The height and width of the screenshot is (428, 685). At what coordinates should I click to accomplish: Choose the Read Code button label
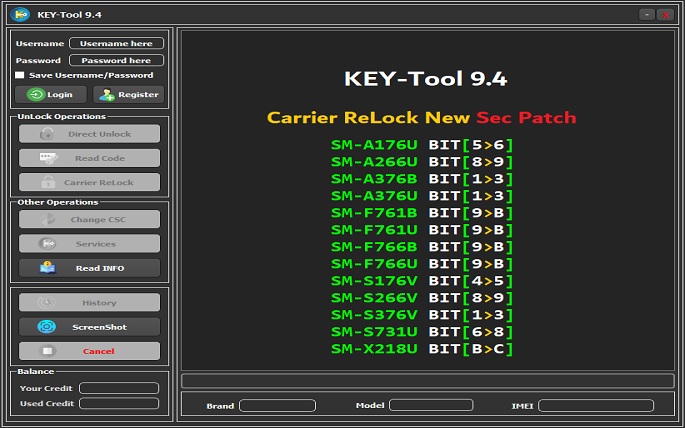[100, 159]
